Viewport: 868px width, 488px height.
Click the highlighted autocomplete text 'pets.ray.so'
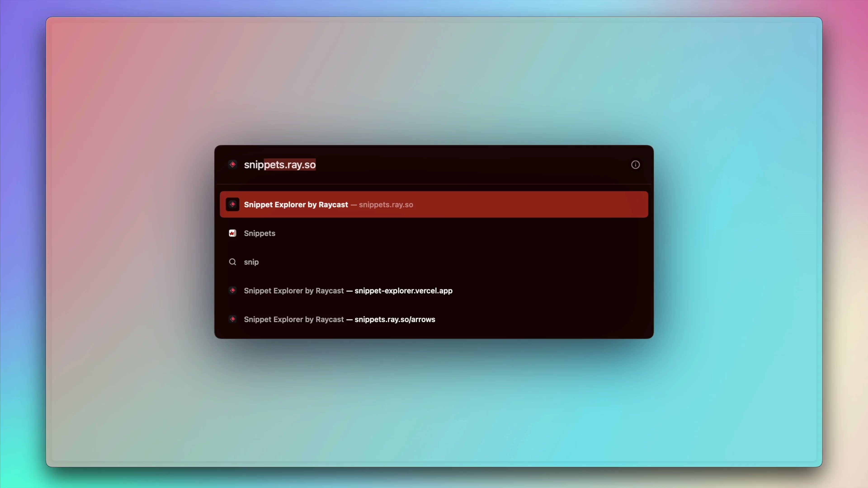(290, 165)
